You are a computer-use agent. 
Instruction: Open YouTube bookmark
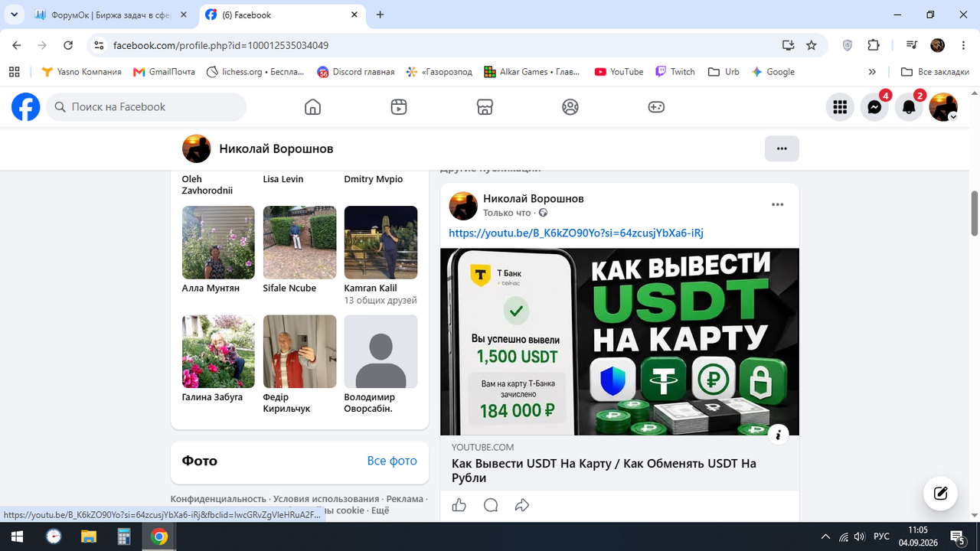point(619,72)
